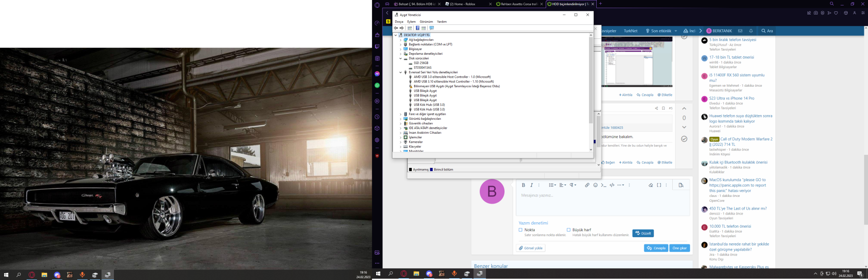868x280 pixels.
Task: Click the eraser icon to remove formatting
Action: (x=651, y=185)
